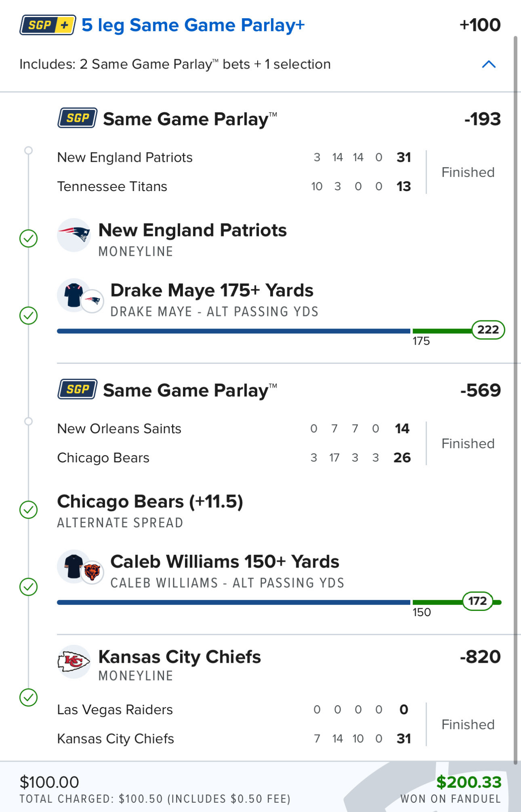This screenshot has width=521, height=812.
Task: Click the '5 leg Same Game Parlay+' title
Action: point(193,25)
